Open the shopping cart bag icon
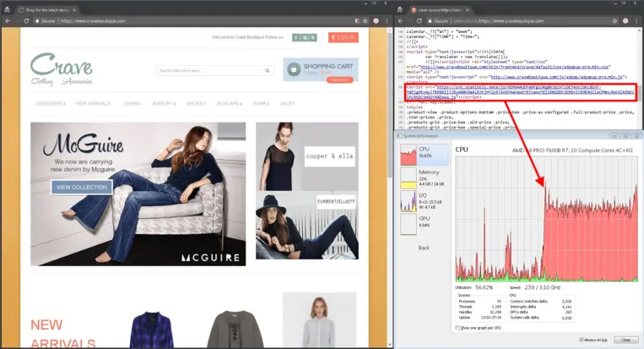Viewport: 644px width, 349px height. (293, 69)
